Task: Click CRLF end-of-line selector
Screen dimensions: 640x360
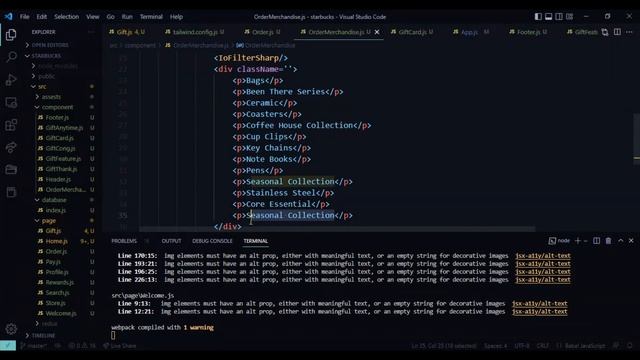Action: [x=543, y=346]
